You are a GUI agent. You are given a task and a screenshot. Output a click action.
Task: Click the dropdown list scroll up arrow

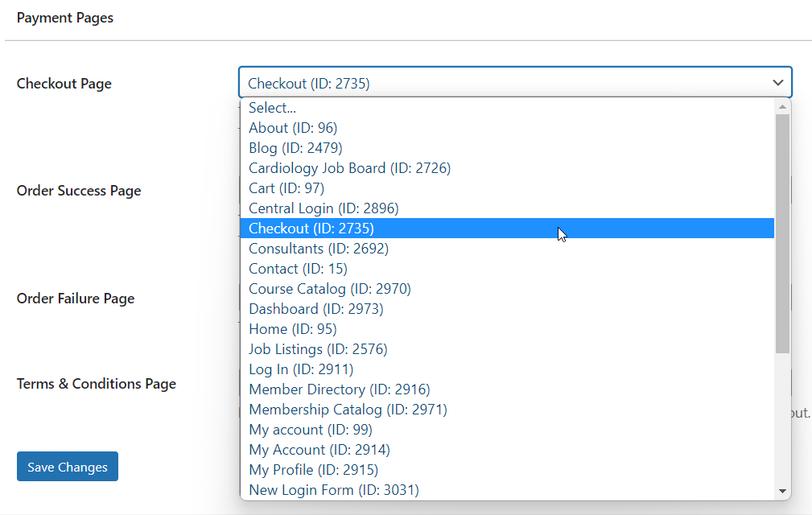point(782,107)
